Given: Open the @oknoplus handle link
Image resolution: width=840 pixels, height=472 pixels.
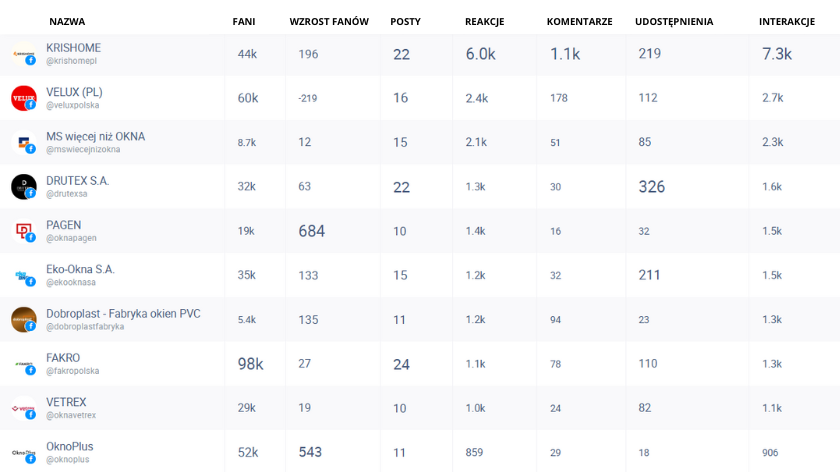Looking at the screenshot, I should [x=68, y=460].
